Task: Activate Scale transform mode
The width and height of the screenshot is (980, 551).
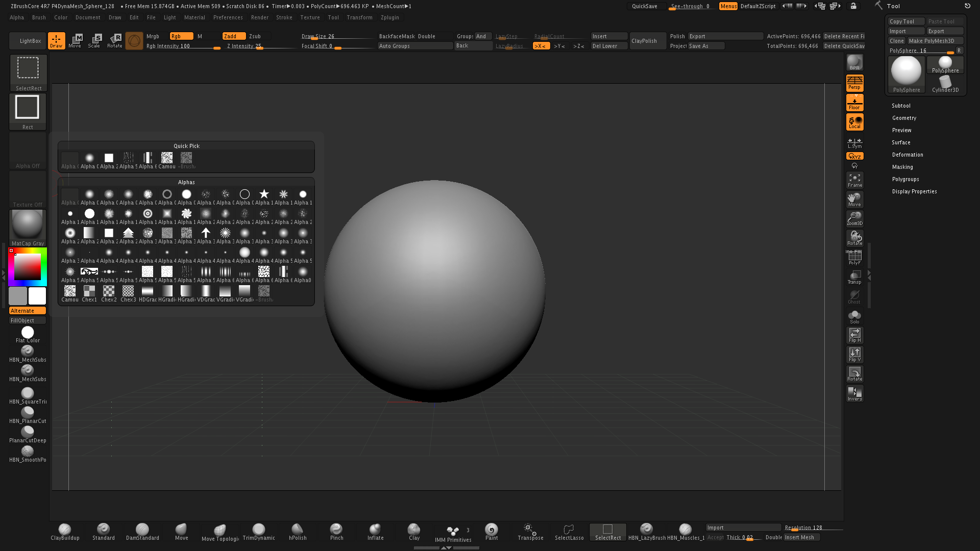Action: [x=94, y=41]
